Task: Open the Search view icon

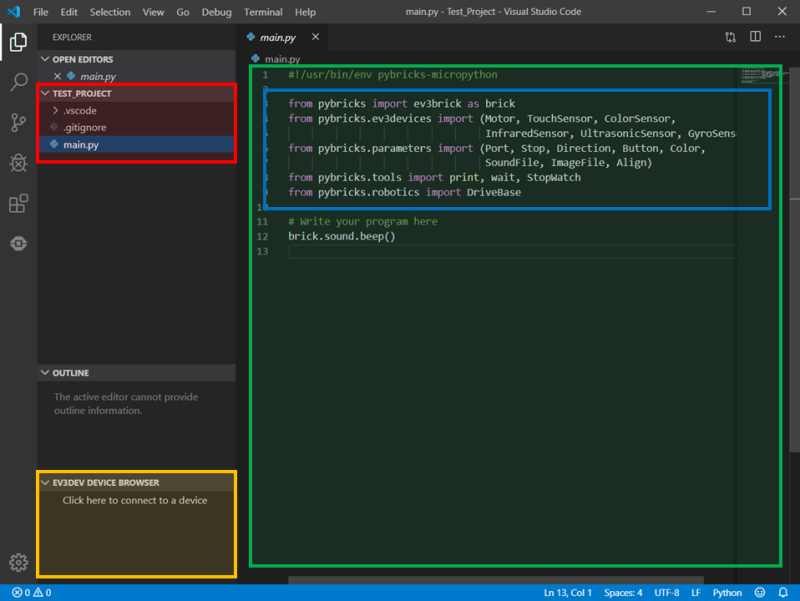Action: coord(18,82)
